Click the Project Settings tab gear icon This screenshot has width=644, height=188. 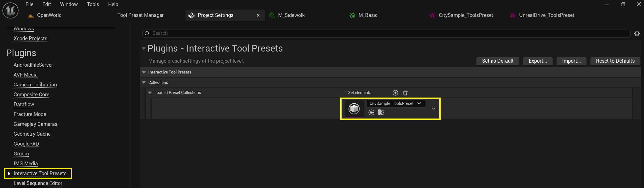(192, 15)
